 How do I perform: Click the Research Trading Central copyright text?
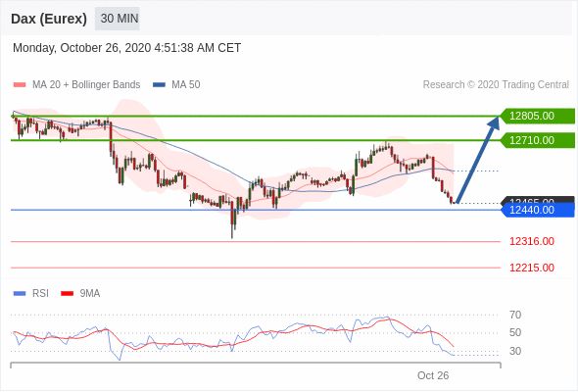pos(496,85)
